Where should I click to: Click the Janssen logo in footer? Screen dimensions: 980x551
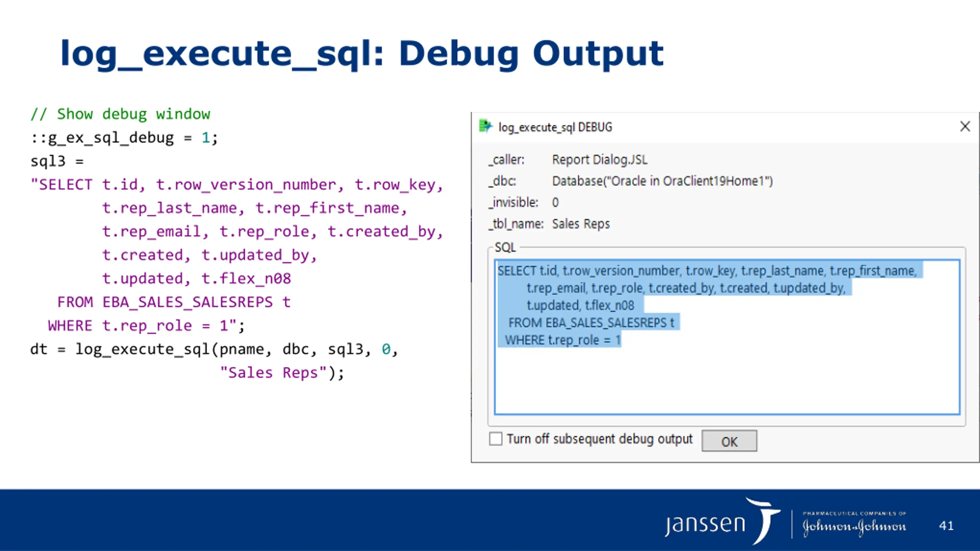tap(722, 521)
